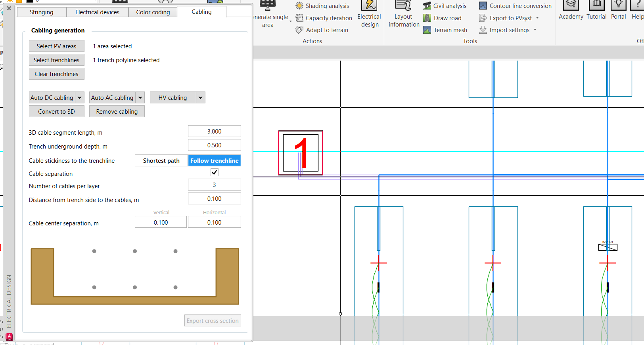
Task: Edit Distance from trench side field
Action: tap(215, 199)
